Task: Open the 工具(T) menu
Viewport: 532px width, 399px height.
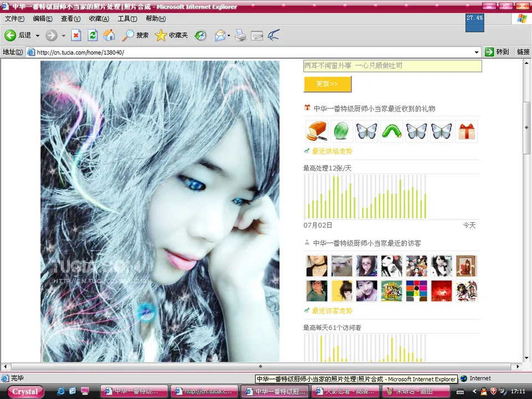Action: coord(127,19)
